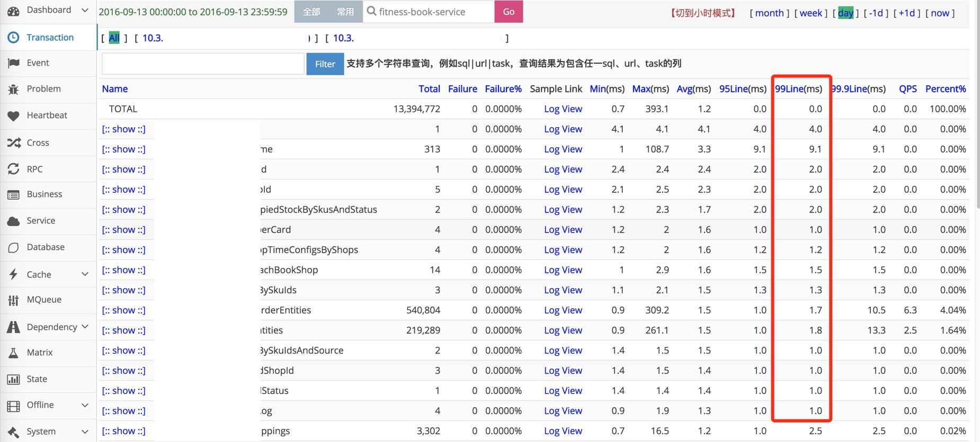Screen dimensions: 980x442
Task: Click the State bar chart icon
Action: [14, 379]
